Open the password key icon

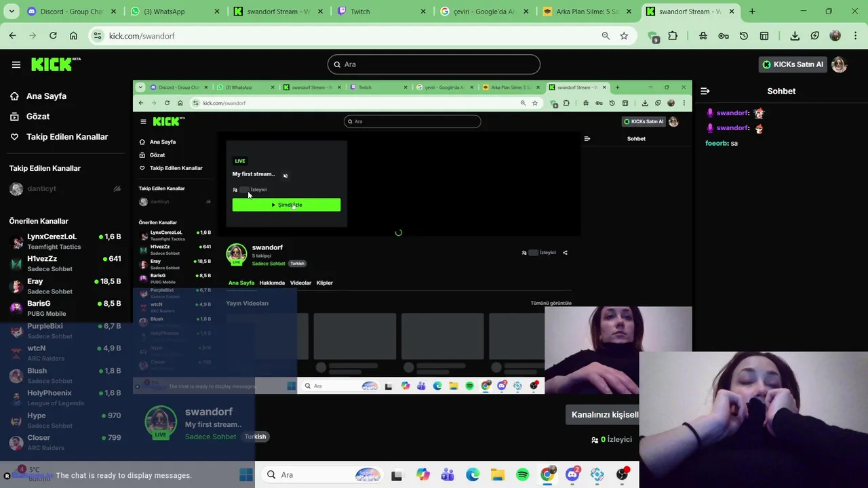pos(724,36)
